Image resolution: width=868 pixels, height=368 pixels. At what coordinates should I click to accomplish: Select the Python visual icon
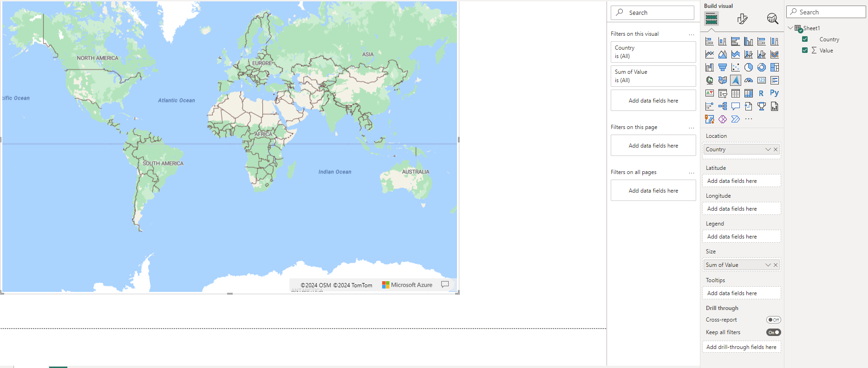point(774,93)
